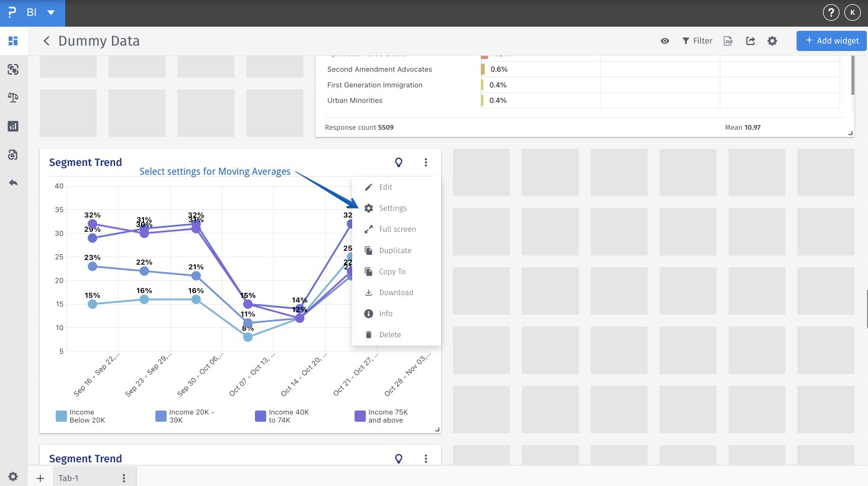Screen dimensions: 868x486
Task: Add a new tab with the plus button
Action: point(40,478)
